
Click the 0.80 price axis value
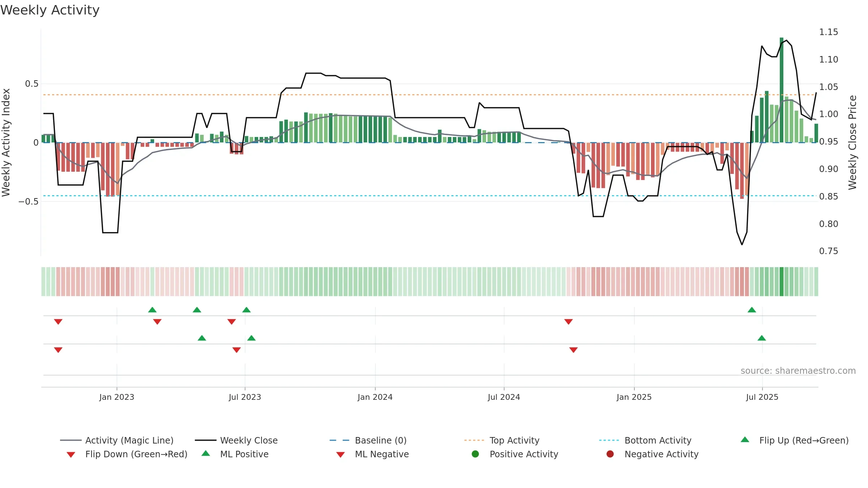coord(829,224)
